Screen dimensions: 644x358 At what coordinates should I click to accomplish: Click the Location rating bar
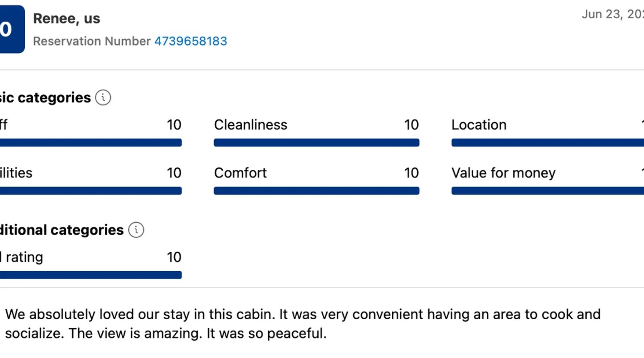point(547,142)
